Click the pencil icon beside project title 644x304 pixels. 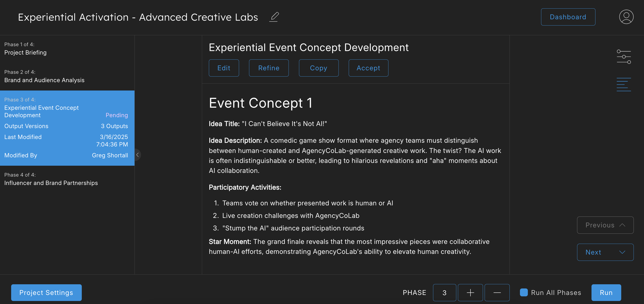[x=274, y=17]
